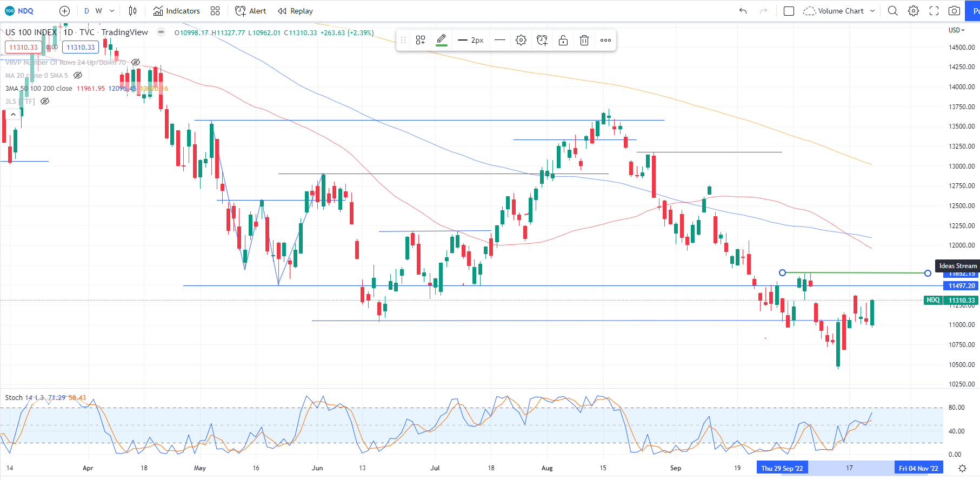Click the US 100 INDEX title

coord(31,32)
